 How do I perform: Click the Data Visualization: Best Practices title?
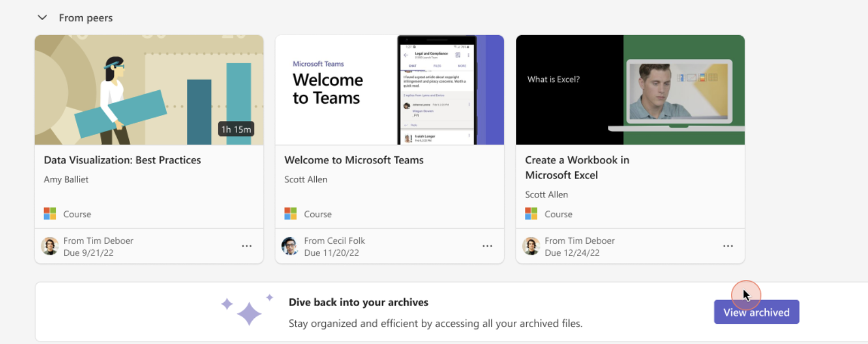122,160
